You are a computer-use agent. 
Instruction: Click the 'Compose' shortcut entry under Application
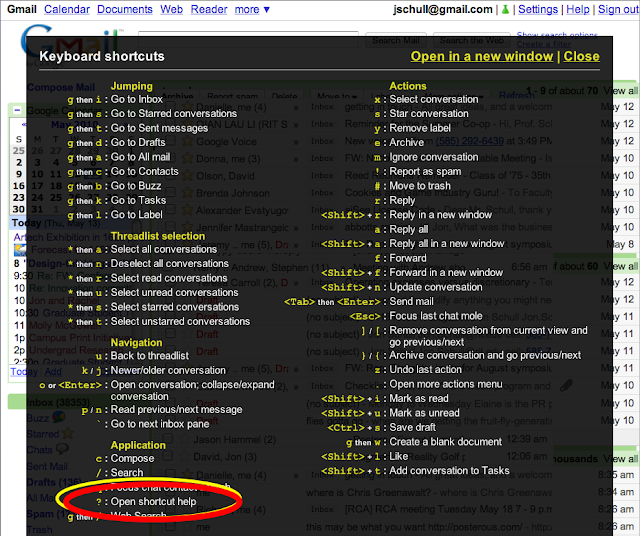(x=132, y=458)
